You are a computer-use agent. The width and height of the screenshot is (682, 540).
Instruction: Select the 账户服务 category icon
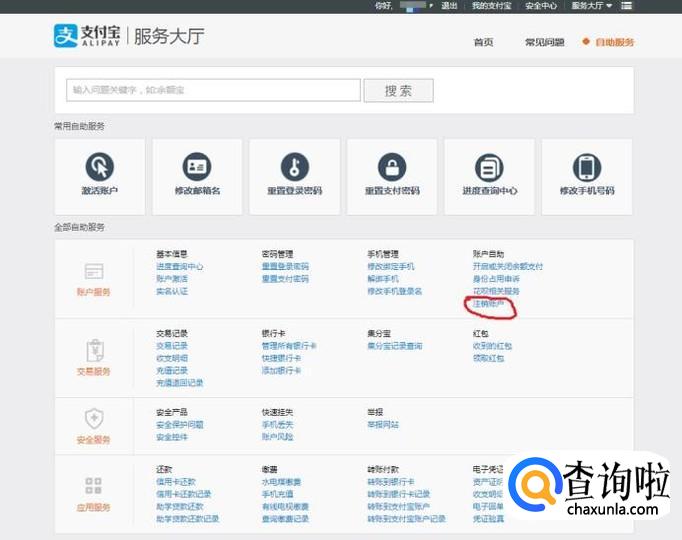tap(94, 271)
